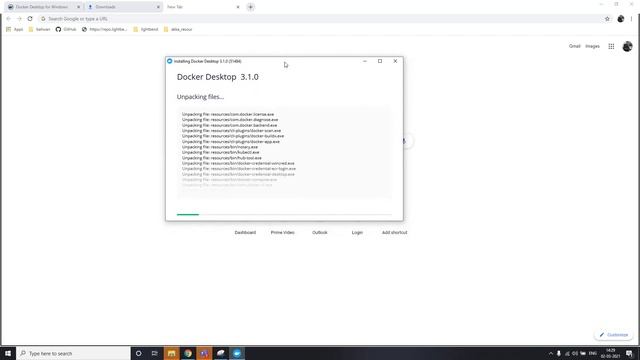640x360 pixels.
Task: Open File Explorer from the taskbar
Action: coord(171,353)
